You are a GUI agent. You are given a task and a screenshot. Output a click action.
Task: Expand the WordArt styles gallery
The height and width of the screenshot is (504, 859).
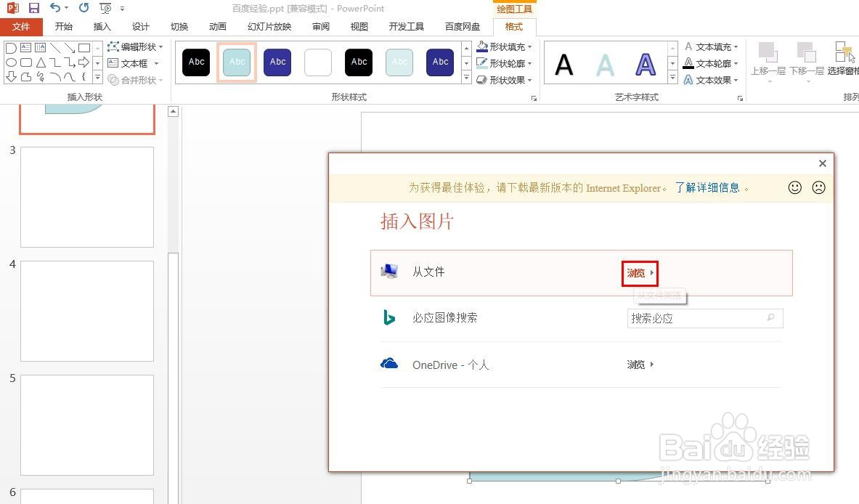(672, 77)
